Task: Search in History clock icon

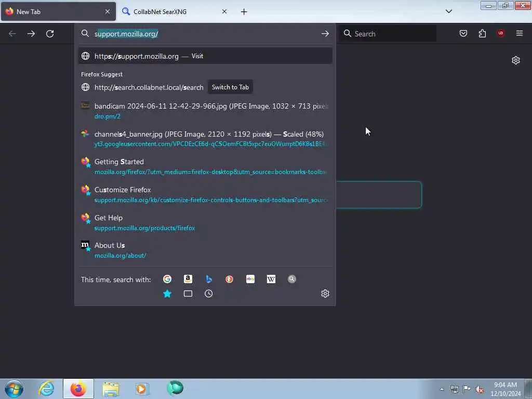Action: point(209,294)
